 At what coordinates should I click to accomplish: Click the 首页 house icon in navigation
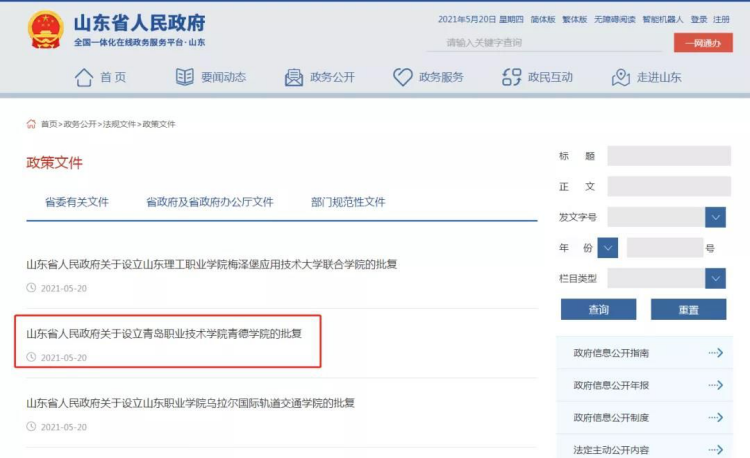tap(85, 77)
